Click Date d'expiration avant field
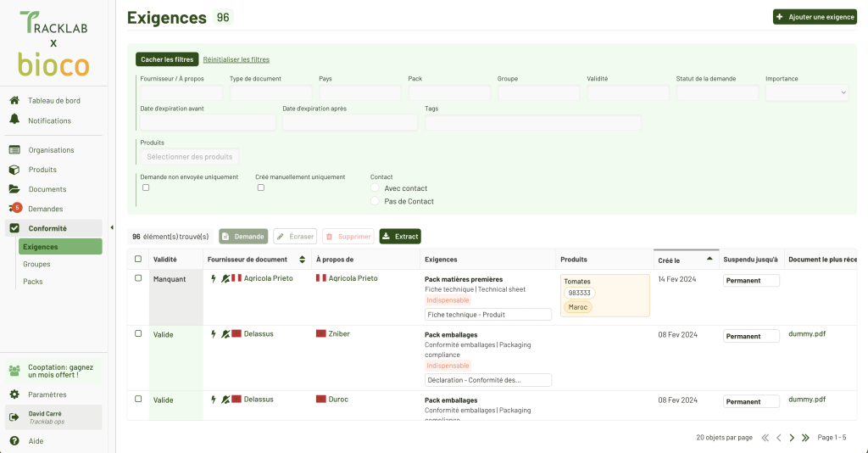The image size is (868, 453). [x=209, y=122]
